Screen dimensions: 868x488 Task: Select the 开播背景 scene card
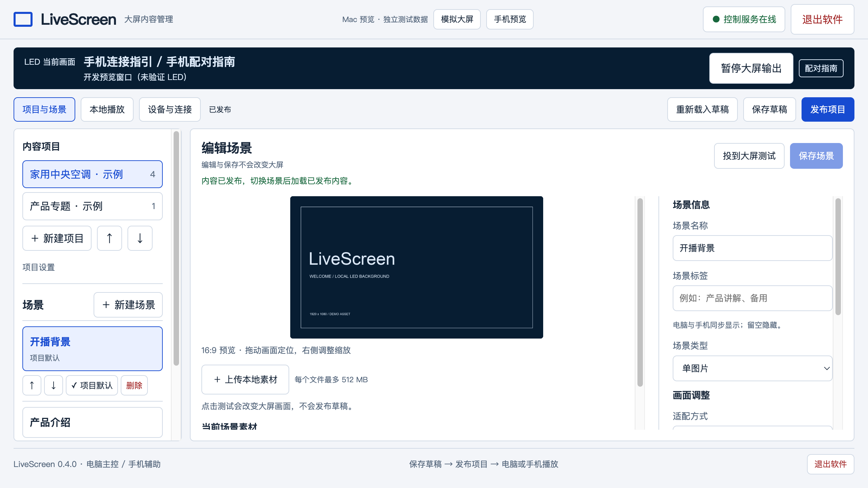pyautogui.click(x=93, y=349)
